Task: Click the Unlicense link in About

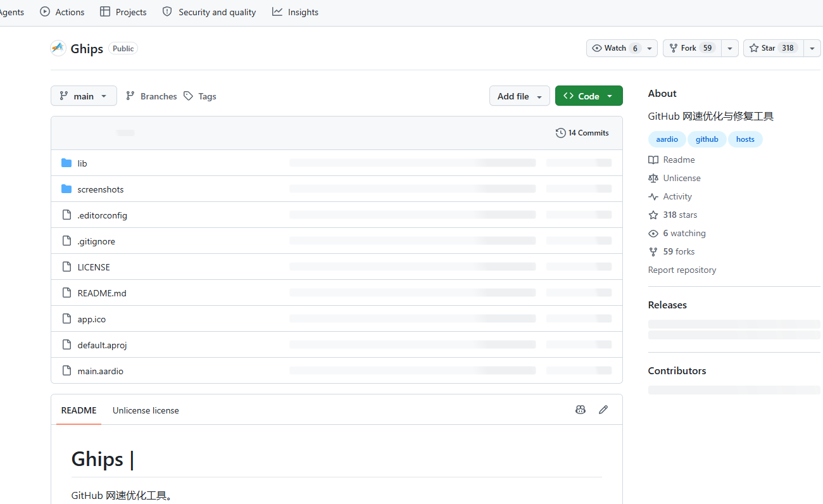Action: pos(682,179)
